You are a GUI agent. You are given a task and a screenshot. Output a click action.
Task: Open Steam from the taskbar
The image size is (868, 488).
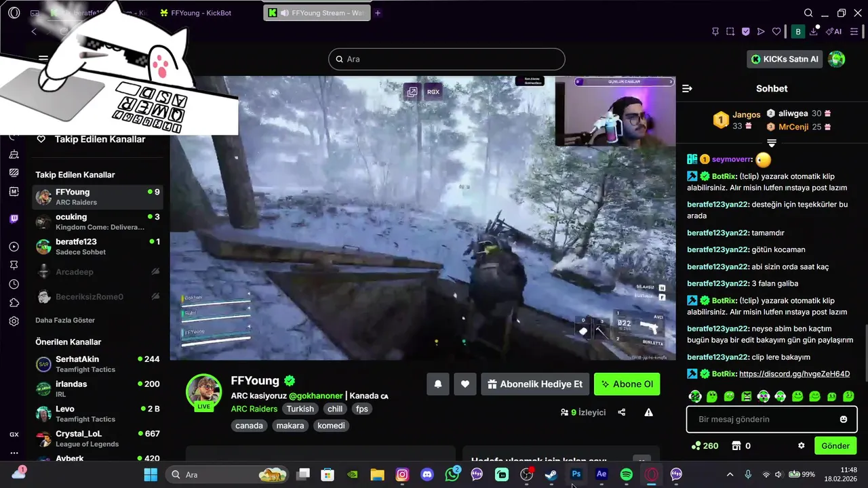[551, 474]
